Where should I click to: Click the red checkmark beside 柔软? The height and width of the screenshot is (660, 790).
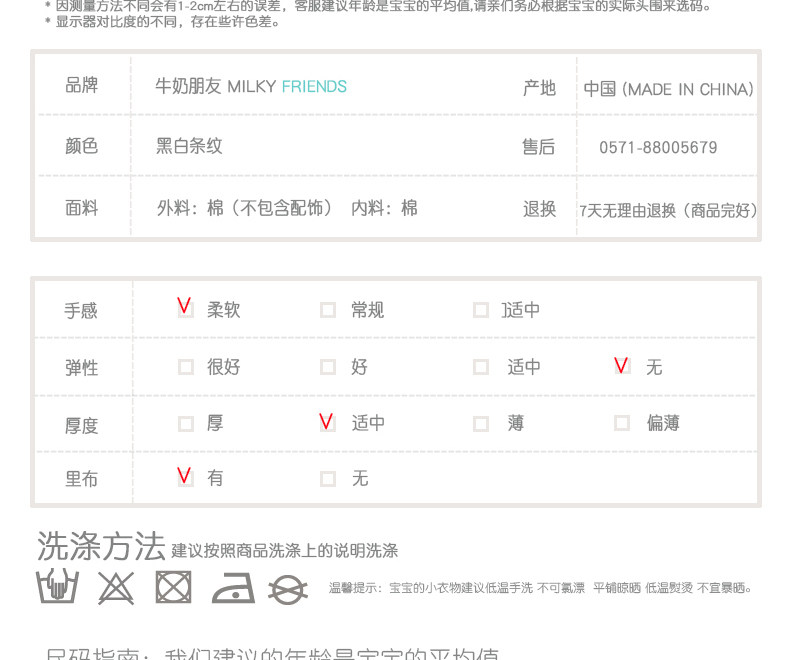185,307
